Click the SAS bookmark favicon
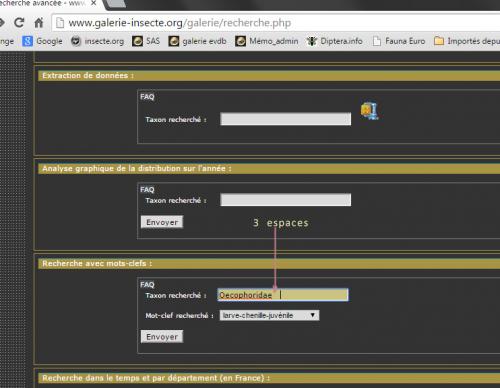 137,41
